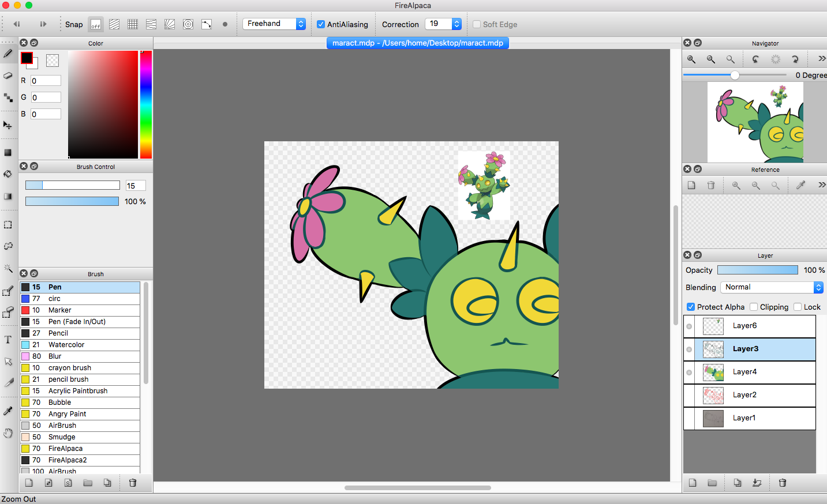The height and width of the screenshot is (504, 827).
Task: Switch to the maract.mdp document tab
Action: coord(418,43)
